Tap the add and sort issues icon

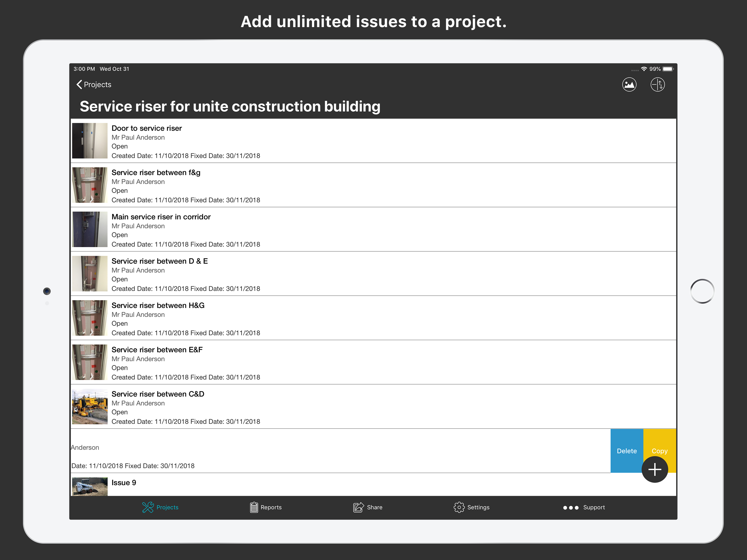[657, 84]
